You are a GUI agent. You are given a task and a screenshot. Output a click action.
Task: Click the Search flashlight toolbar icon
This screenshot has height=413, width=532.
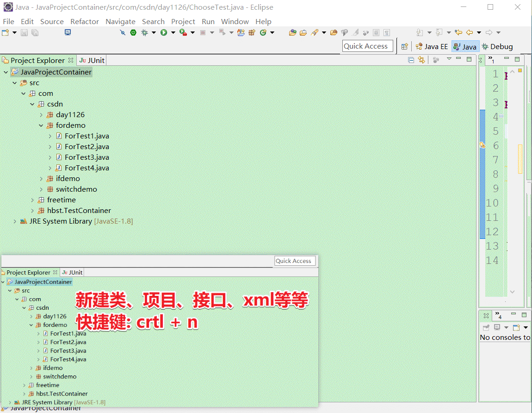click(315, 32)
